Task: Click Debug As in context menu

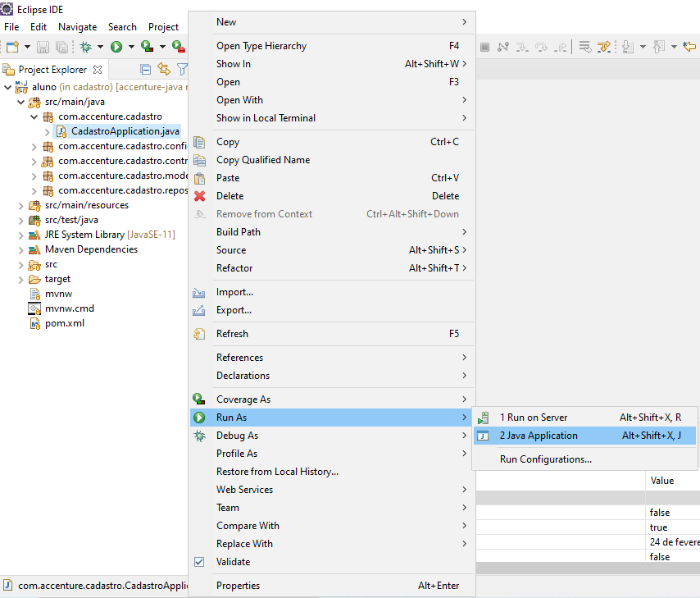Action: pos(331,436)
